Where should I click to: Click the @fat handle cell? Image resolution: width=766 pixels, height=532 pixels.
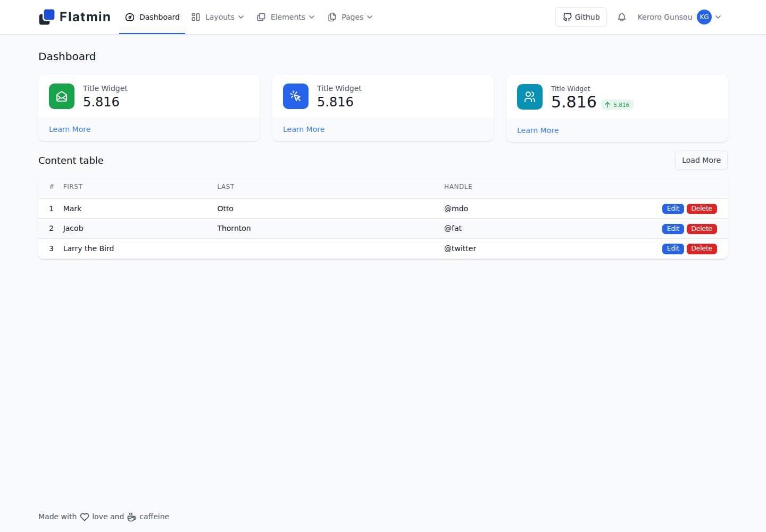coord(453,228)
